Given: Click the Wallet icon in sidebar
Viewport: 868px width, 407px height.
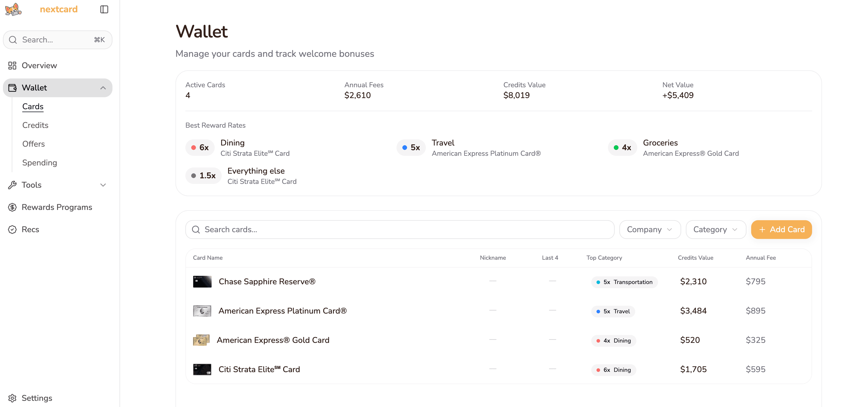Looking at the screenshot, I should tap(13, 88).
